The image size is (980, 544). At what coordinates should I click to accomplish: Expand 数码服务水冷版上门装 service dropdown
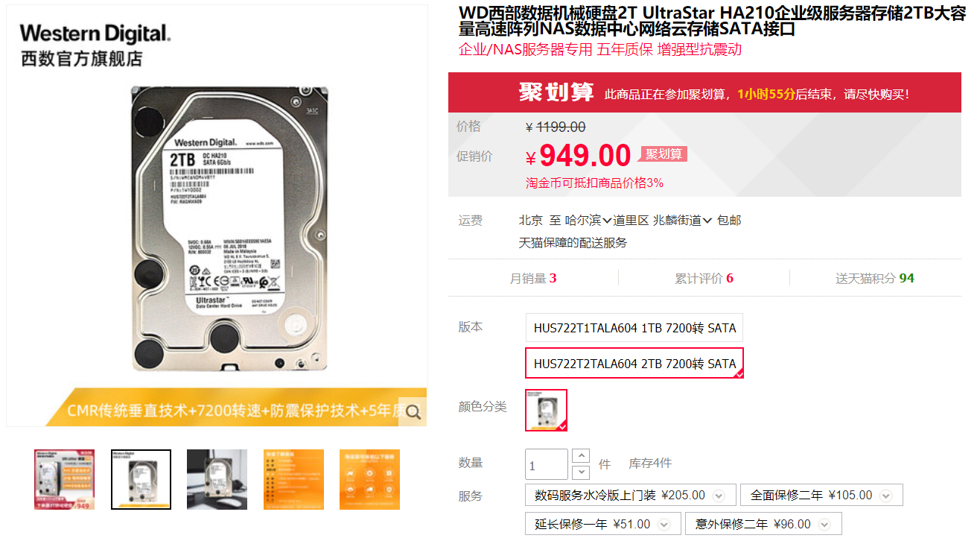tap(719, 496)
